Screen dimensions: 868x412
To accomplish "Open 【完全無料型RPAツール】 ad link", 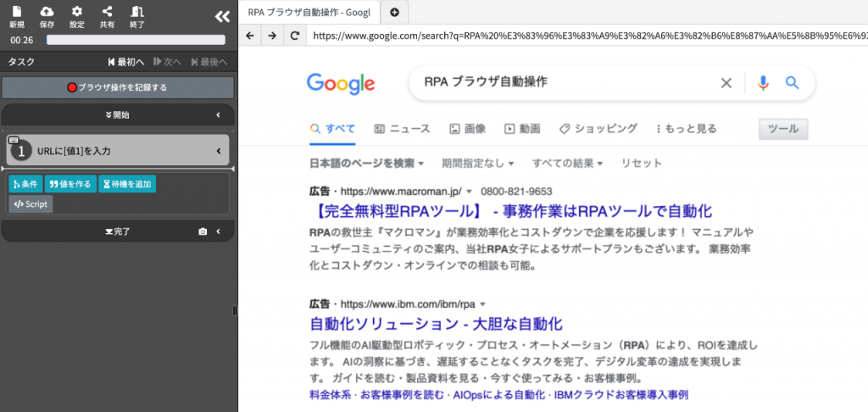I will coord(511,211).
